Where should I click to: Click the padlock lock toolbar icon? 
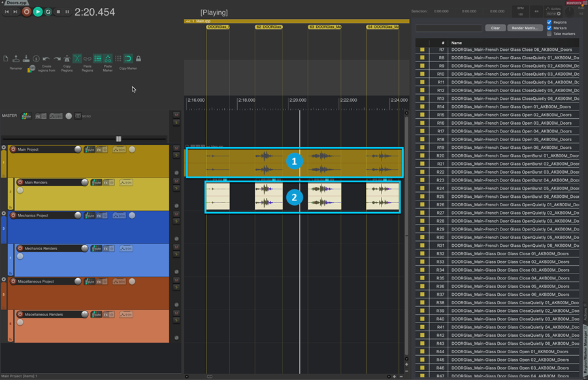(139, 59)
